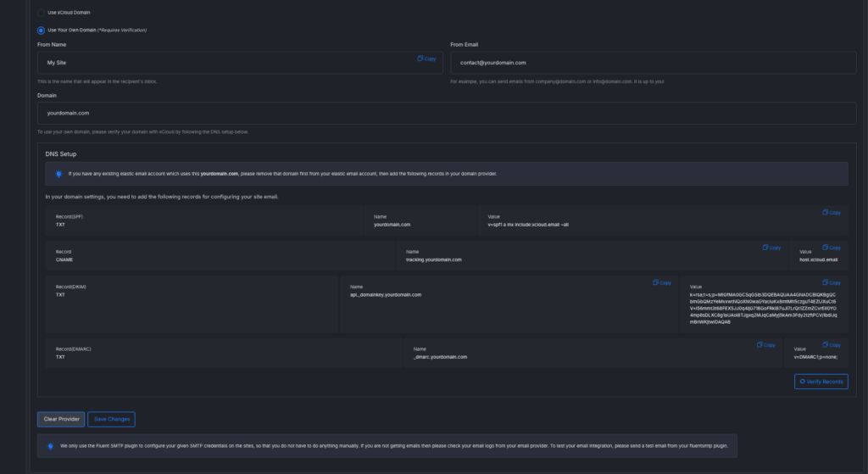Select the Use xCloud Domain option

click(42, 13)
